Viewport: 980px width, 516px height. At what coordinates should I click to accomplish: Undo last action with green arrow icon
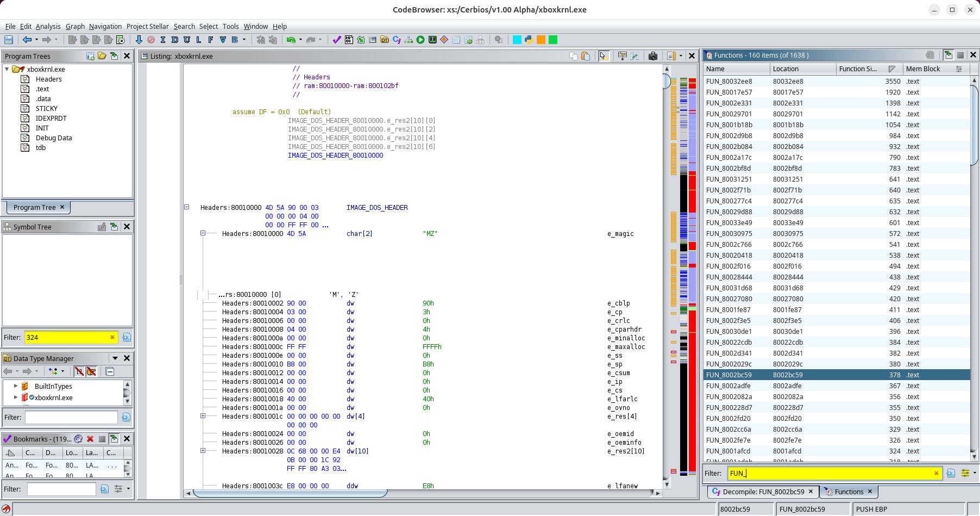(x=291, y=40)
